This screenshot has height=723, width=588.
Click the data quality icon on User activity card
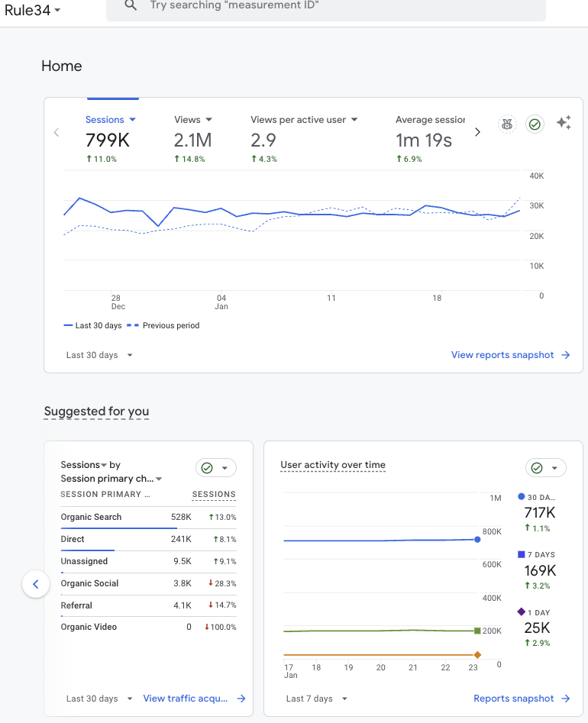pos(538,467)
